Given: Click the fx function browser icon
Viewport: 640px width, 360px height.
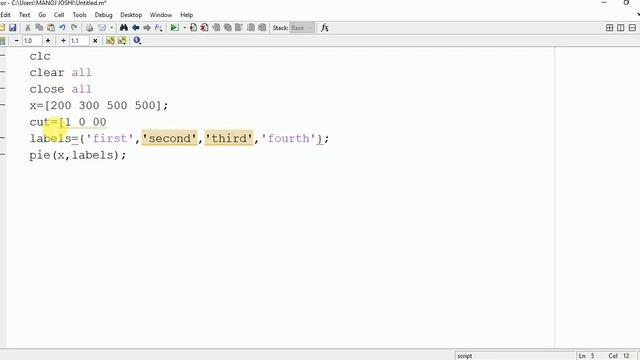Looking at the screenshot, I should 325,28.
